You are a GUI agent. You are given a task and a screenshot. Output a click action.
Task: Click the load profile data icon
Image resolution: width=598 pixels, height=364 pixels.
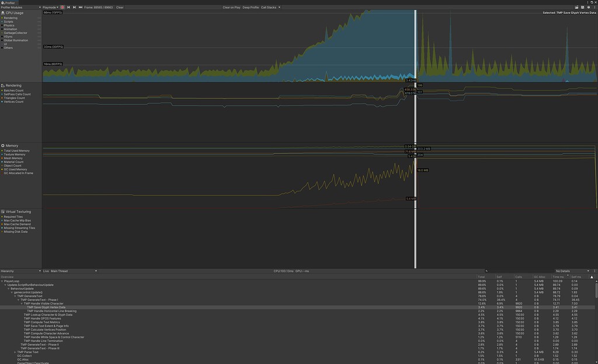point(576,7)
